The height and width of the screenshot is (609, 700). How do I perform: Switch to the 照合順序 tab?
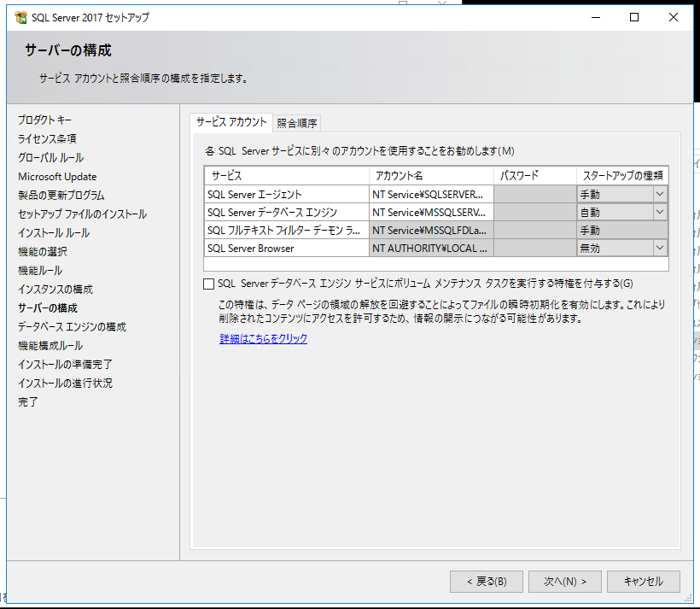pos(296,123)
